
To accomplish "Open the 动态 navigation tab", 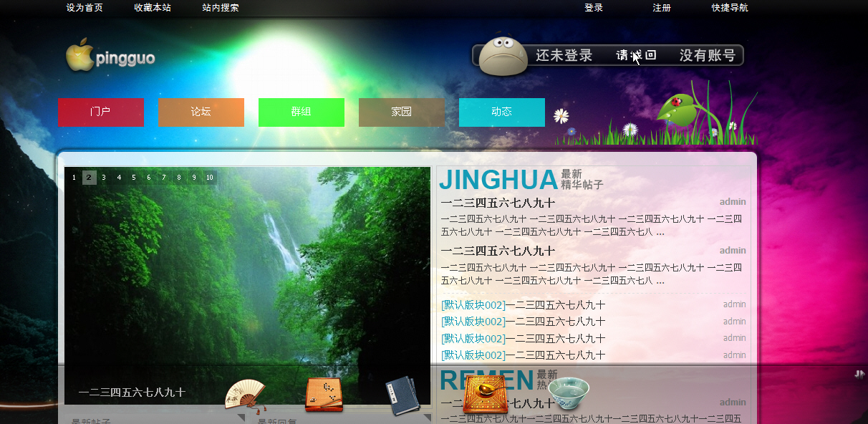I will tap(502, 112).
